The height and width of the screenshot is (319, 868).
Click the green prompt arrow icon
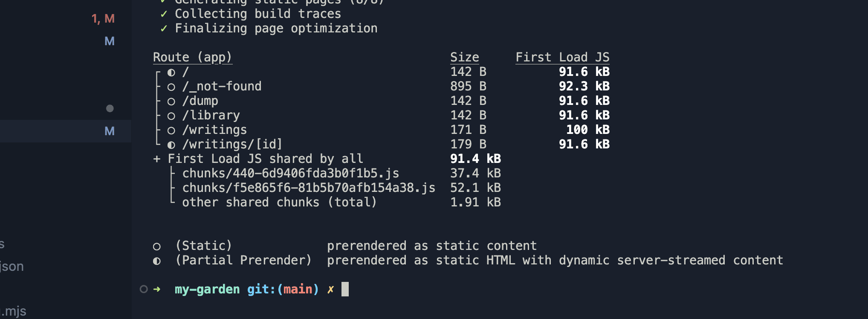pos(157,289)
